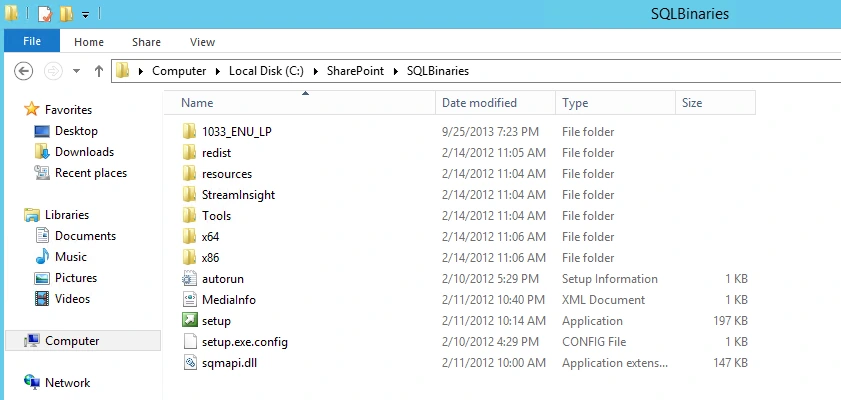Select the autorun file name

point(223,279)
